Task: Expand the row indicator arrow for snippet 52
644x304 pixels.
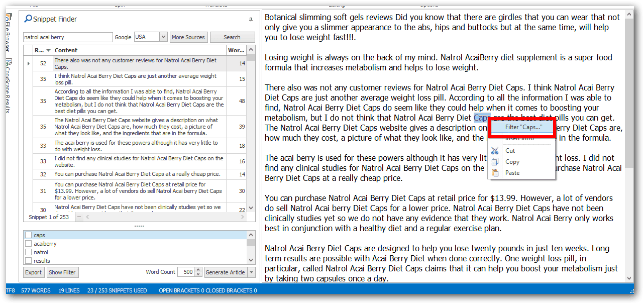Action: point(28,63)
